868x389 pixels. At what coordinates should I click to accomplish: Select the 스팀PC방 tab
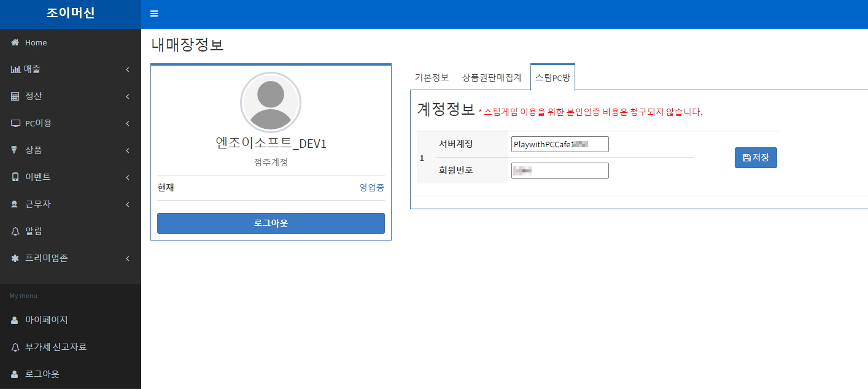(552, 77)
